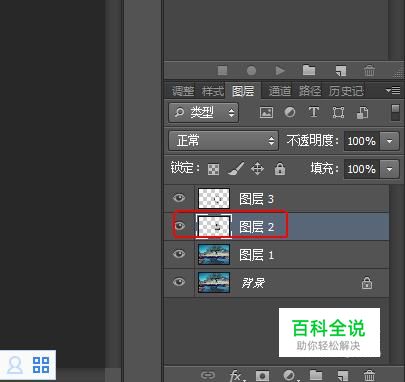Viewport: 405px width, 382px height.
Task: Click the blue grid apps icon
Action: click(41, 365)
